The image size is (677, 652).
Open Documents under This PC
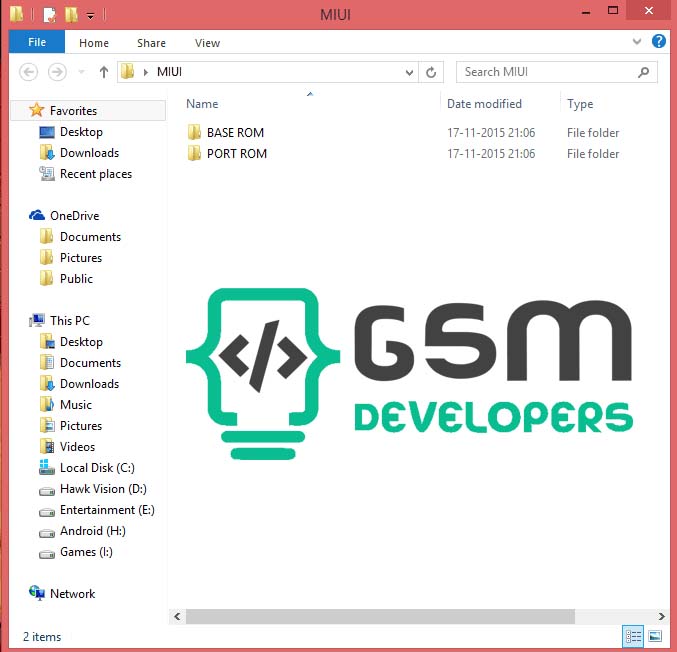tap(90, 363)
